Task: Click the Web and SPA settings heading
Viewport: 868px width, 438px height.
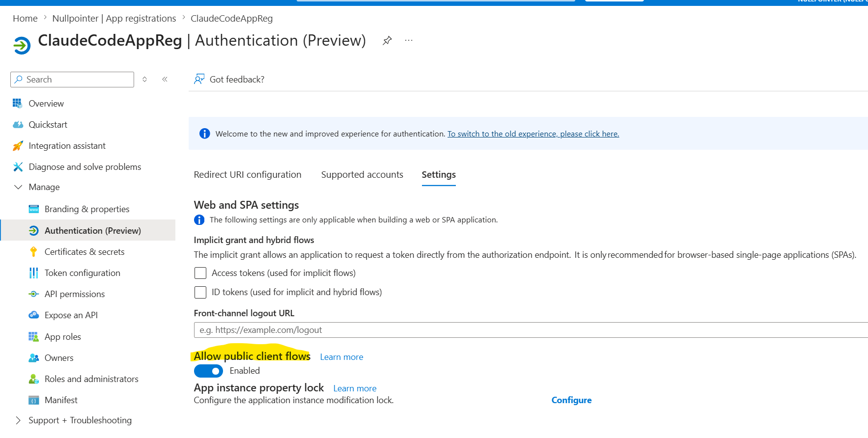Action: 246,205
